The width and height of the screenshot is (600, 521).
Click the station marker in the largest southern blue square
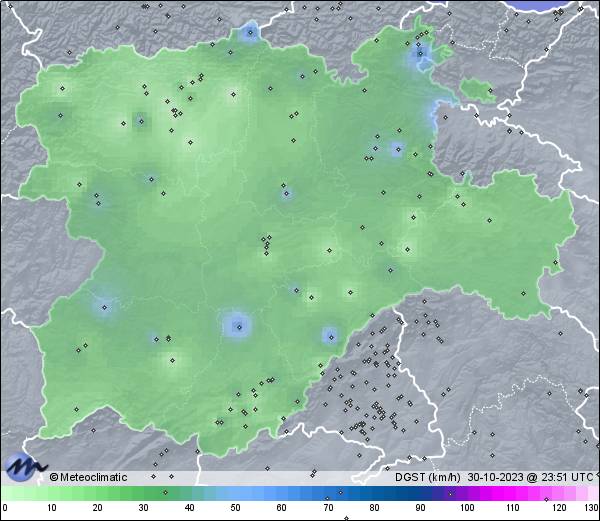tap(240, 327)
